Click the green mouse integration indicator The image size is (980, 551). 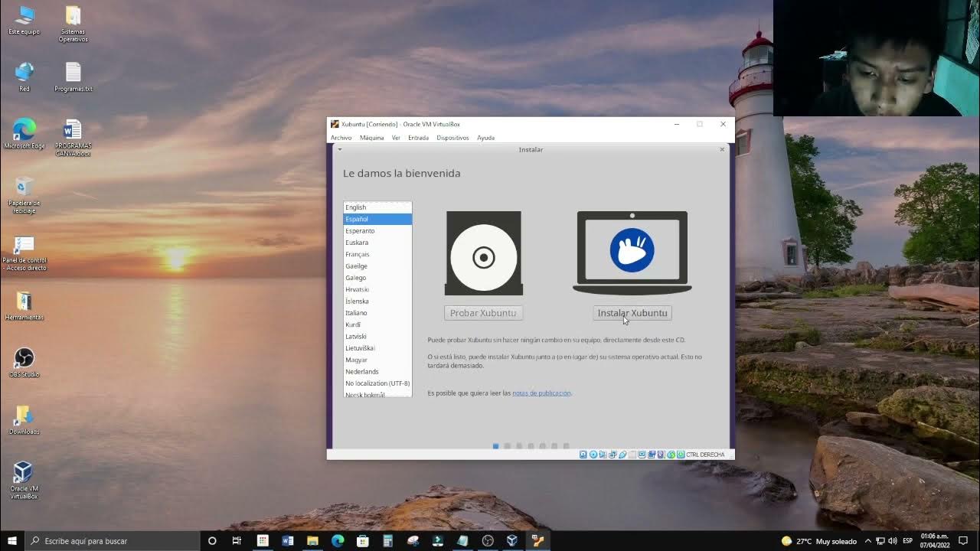coord(671,455)
